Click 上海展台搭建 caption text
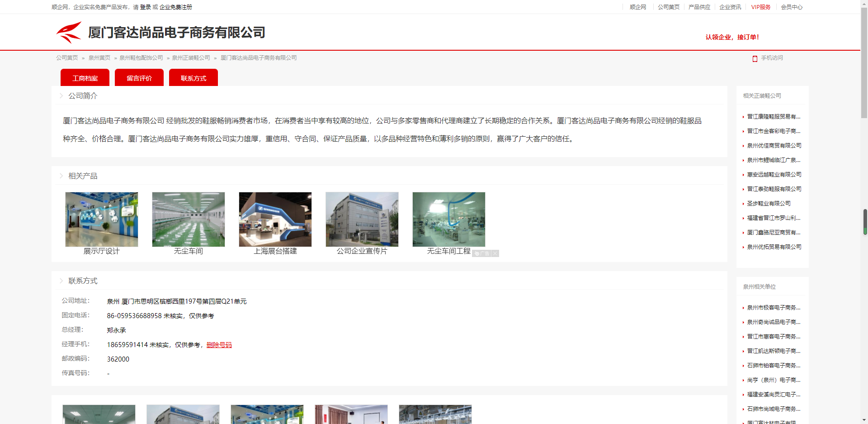Screen dimensions: 868x424 coord(275,251)
